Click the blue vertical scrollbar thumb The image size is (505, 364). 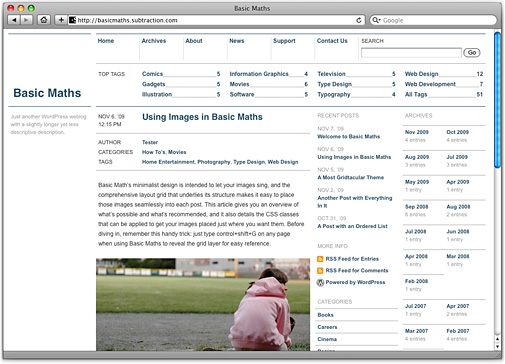497,100
